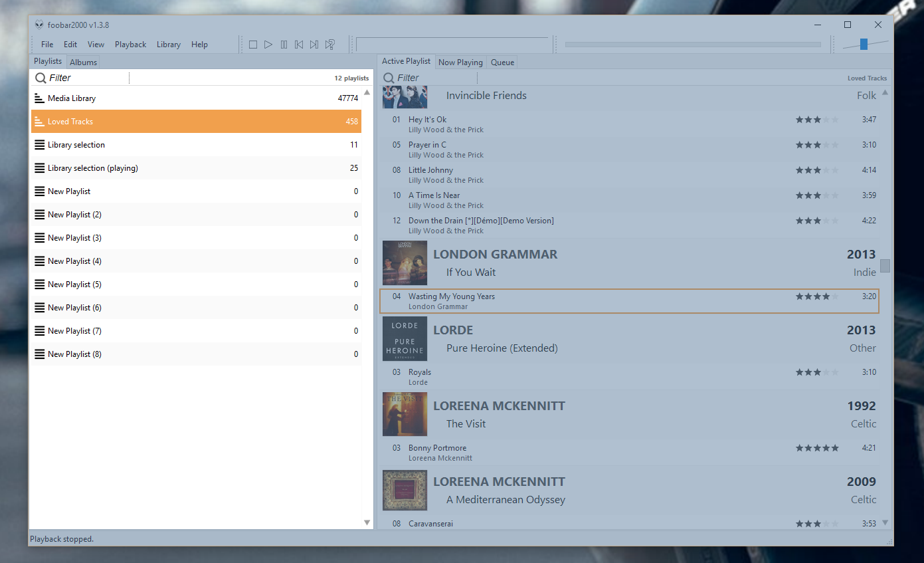Screen dimensions: 924x563
Task: Click the Library selection playlist icon
Action: (x=39, y=145)
